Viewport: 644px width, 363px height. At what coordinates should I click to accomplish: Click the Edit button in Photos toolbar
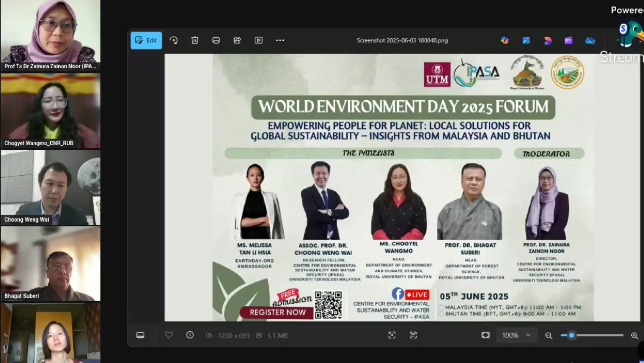[146, 40]
